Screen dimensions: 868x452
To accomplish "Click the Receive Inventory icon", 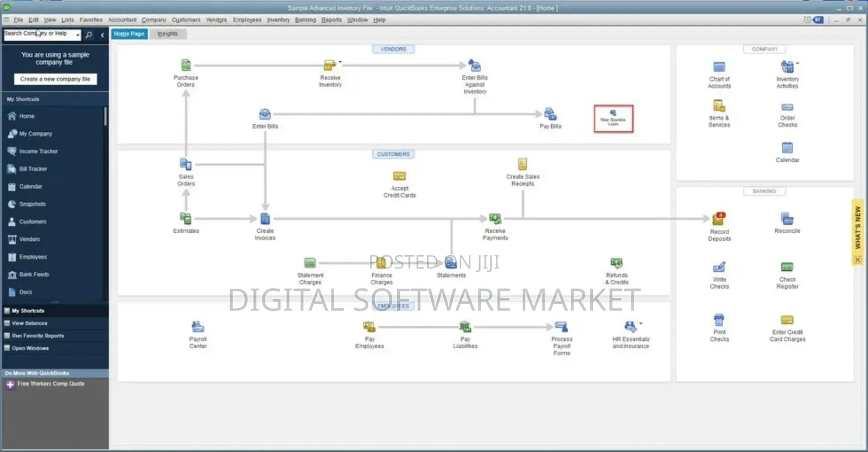I will click(x=329, y=65).
